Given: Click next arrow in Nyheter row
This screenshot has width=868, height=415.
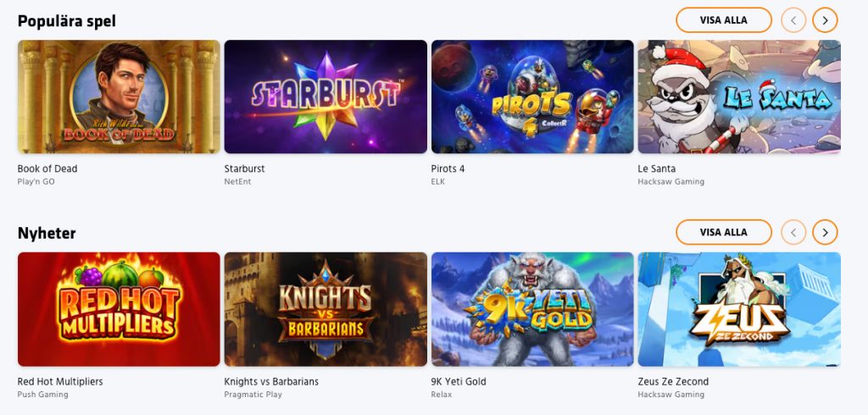Looking at the screenshot, I should (825, 231).
